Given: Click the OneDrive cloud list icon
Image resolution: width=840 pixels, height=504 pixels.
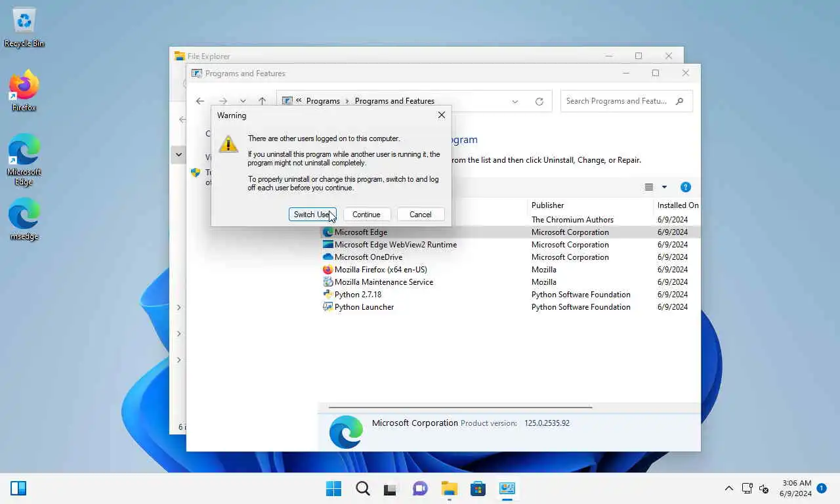Looking at the screenshot, I should pos(328,257).
